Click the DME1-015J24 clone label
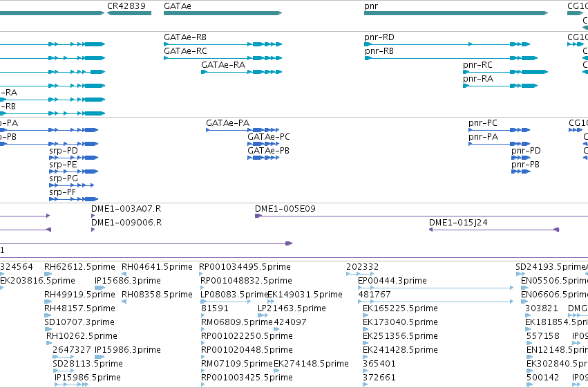Screen dimensions: 588x388 pyautogui.click(x=458, y=223)
